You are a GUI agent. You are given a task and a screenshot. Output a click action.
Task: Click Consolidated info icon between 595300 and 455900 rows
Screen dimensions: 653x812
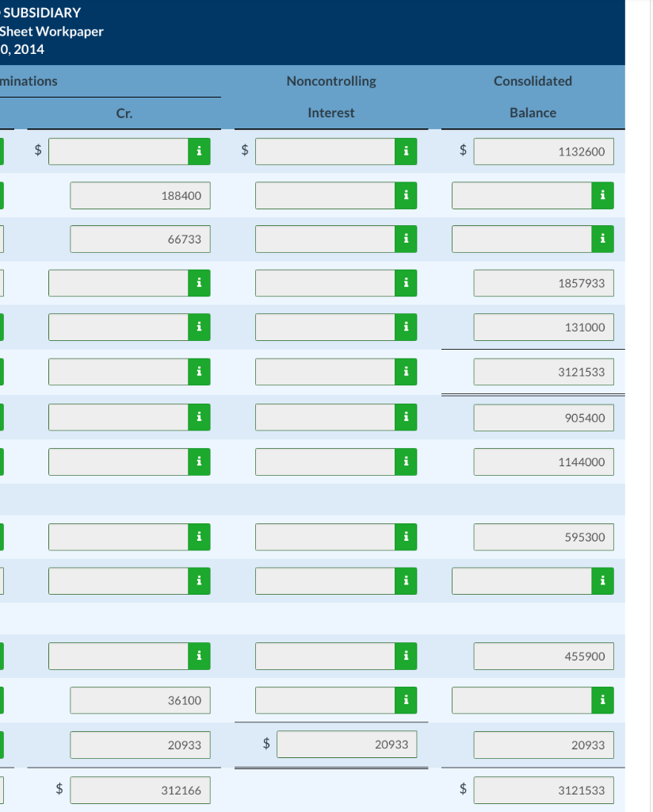602,581
